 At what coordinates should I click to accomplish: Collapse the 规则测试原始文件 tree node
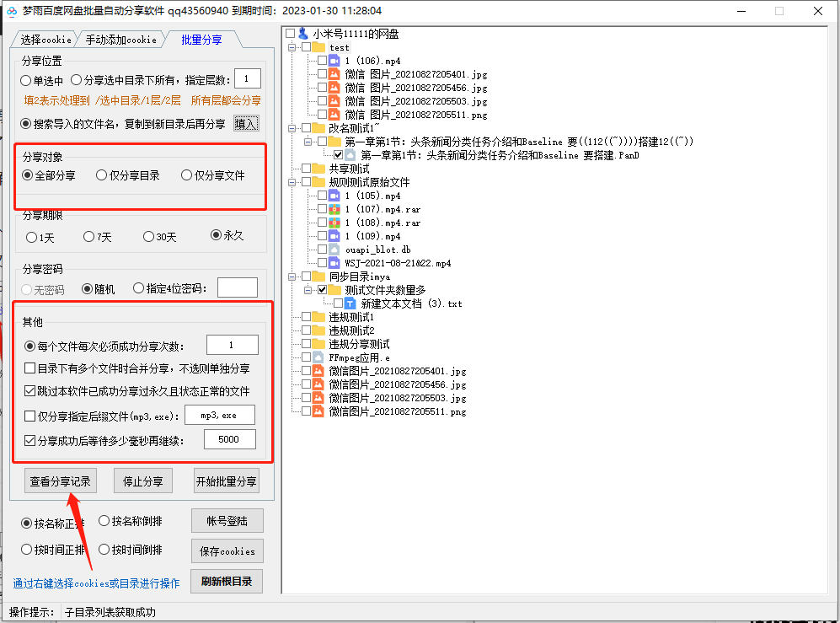point(291,182)
